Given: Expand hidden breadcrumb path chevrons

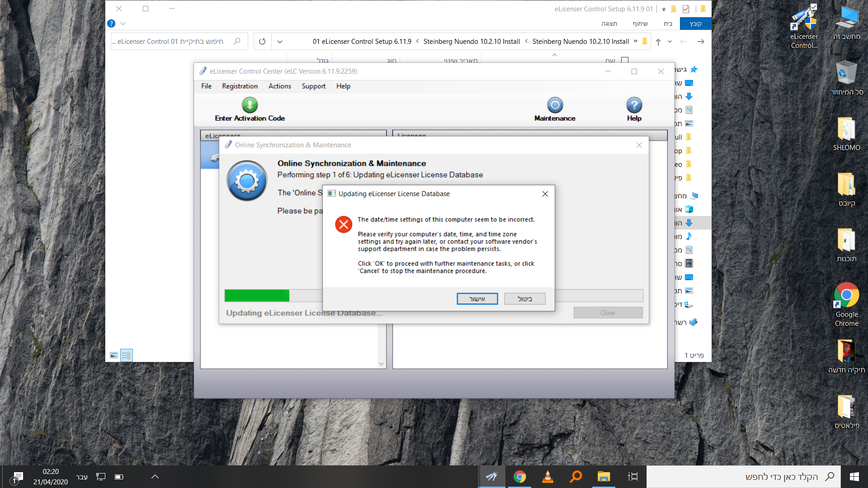Looking at the screenshot, I should point(635,41).
